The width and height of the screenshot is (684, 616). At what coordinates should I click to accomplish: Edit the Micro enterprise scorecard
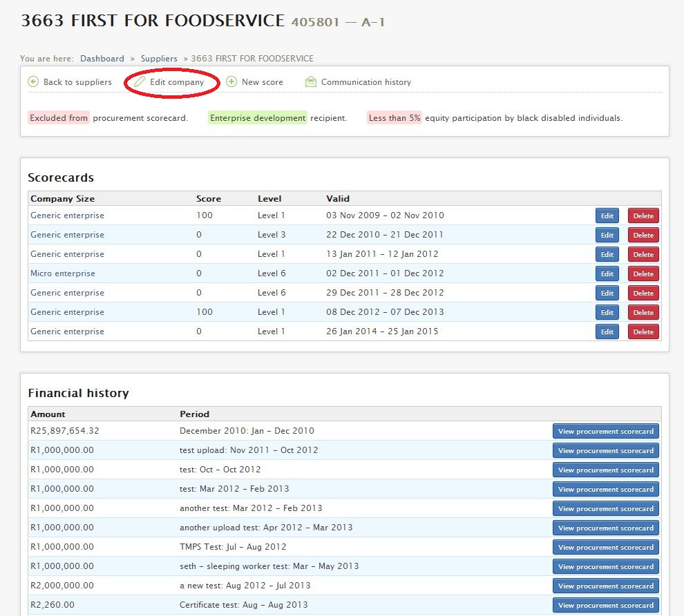click(607, 273)
